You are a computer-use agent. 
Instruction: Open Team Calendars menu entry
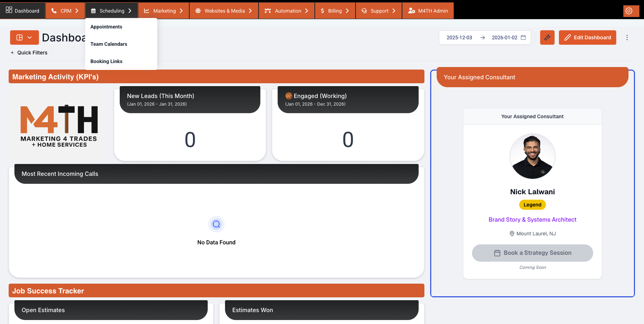coord(109,44)
